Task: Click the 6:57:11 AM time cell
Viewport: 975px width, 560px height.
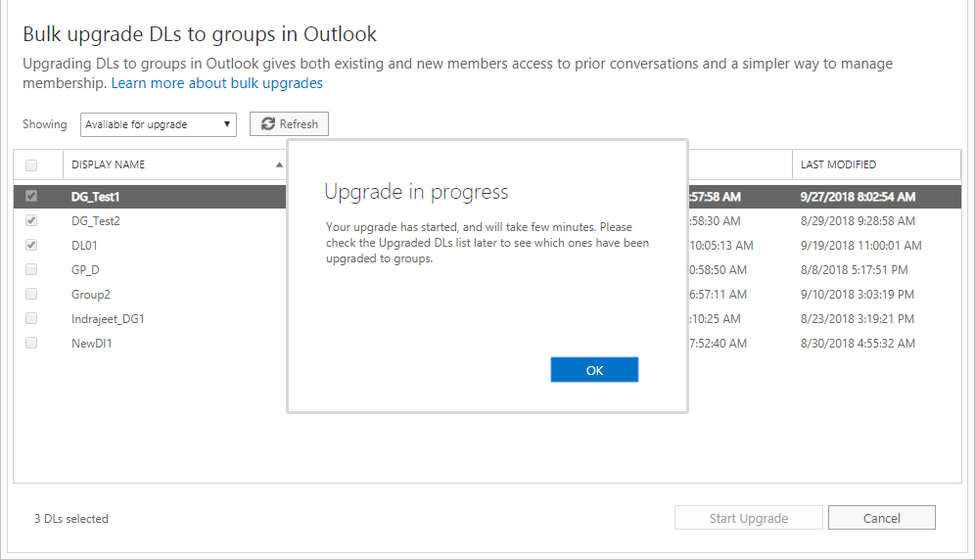Action: 718,295
